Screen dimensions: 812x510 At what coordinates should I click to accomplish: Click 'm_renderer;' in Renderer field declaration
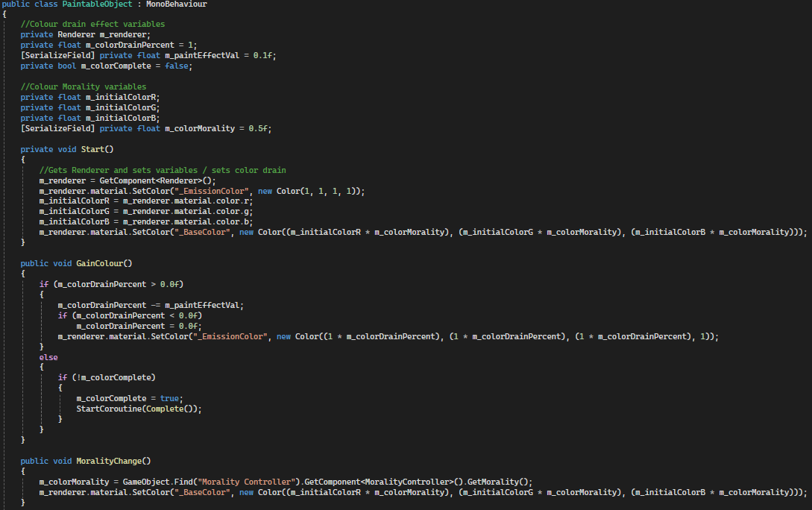pos(125,35)
